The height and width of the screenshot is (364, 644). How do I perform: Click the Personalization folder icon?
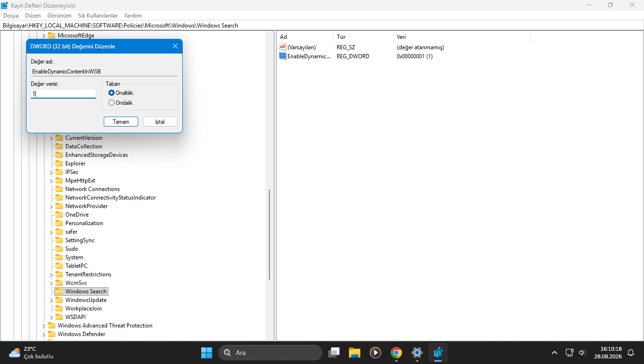click(59, 223)
